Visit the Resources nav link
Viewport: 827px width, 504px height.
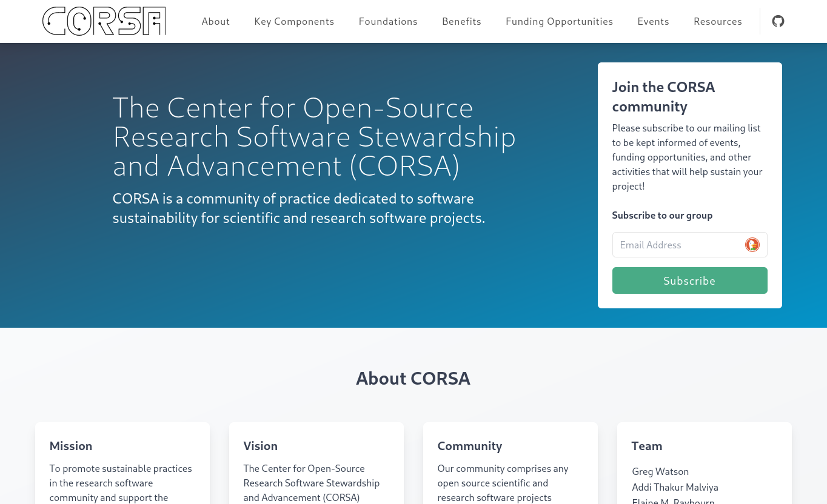718,21
